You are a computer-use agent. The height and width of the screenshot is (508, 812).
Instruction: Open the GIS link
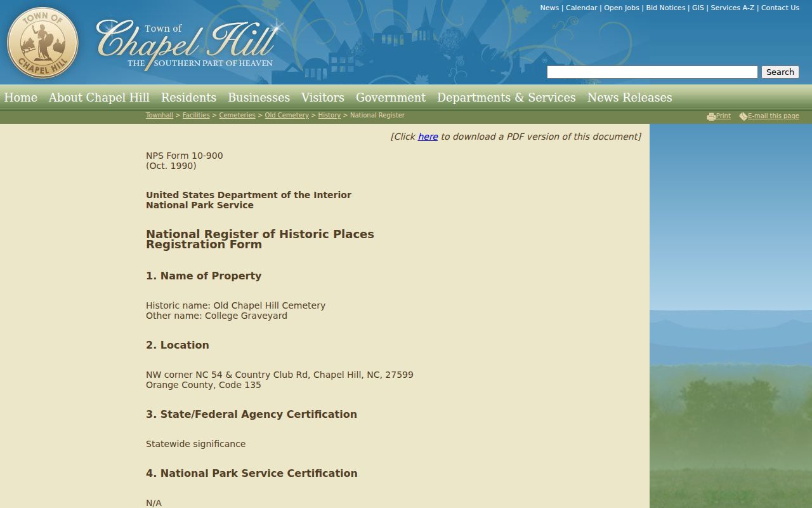pyautogui.click(x=698, y=8)
